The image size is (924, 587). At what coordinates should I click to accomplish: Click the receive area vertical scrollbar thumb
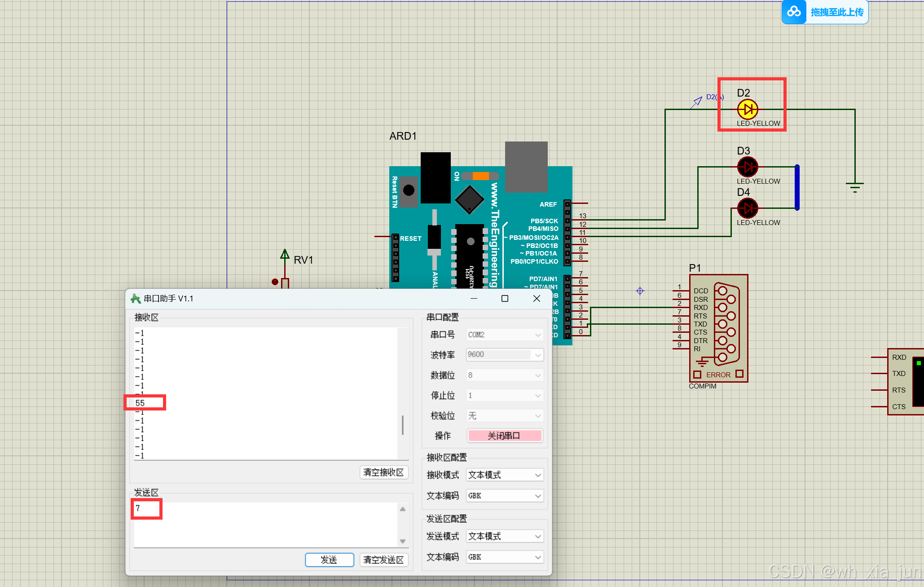click(403, 425)
